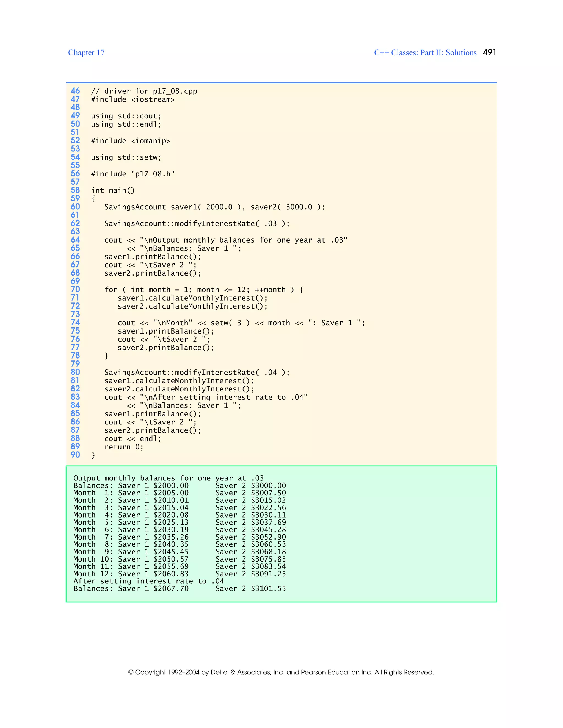
Task: Click Saver 2 value $3083.54
Action: pos(269,566)
